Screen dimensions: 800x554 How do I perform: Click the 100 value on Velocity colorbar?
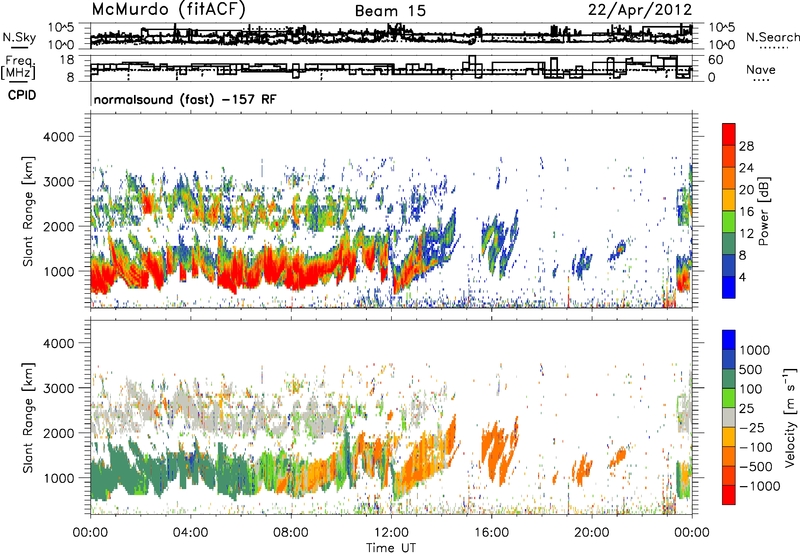tap(751, 389)
